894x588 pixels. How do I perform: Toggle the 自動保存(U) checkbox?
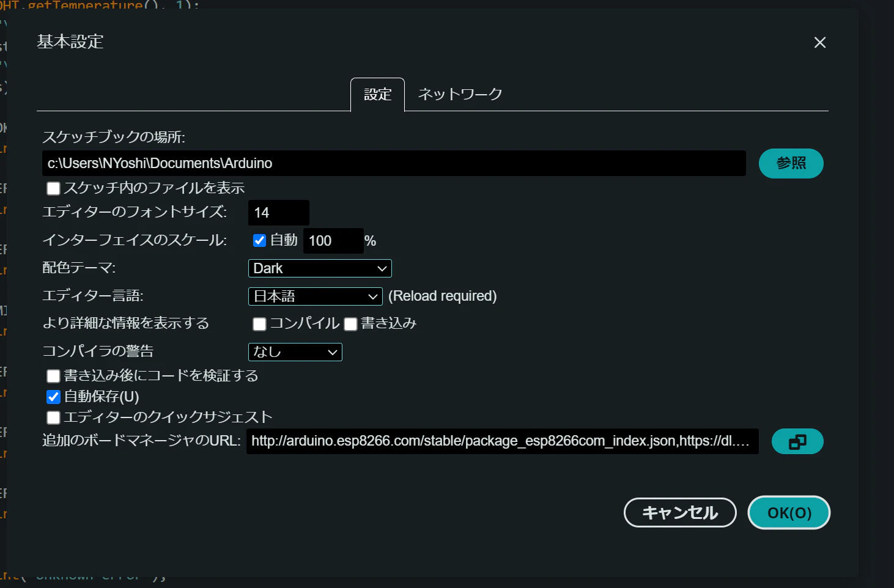54,397
